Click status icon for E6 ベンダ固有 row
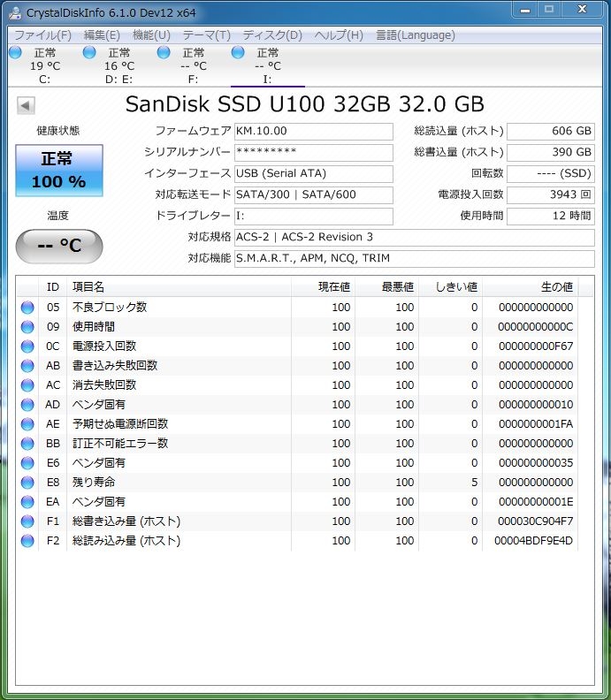Screen dimensions: 611x700 (27, 463)
